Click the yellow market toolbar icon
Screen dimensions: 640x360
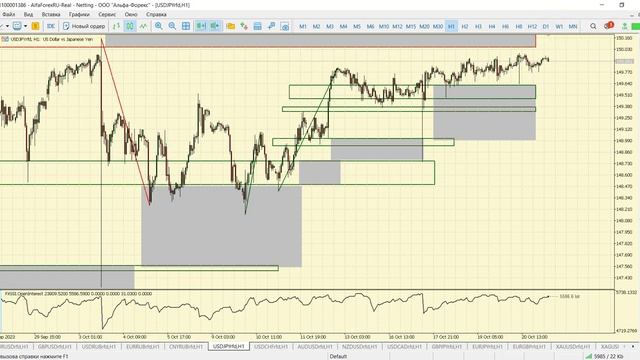tap(36, 26)
